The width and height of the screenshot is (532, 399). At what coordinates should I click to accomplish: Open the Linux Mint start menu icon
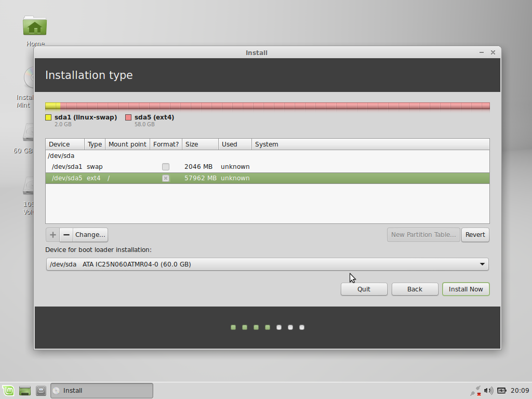click(8, 391)
